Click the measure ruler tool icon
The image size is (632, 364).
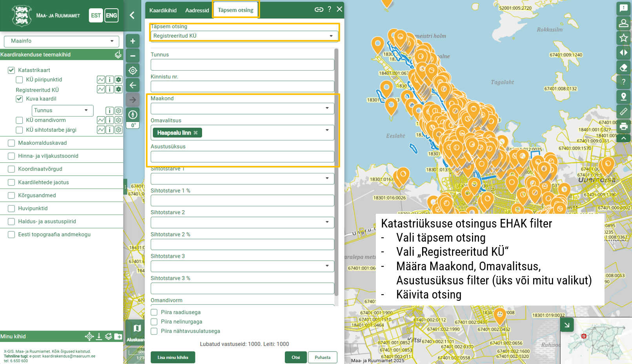pos(623,112)
